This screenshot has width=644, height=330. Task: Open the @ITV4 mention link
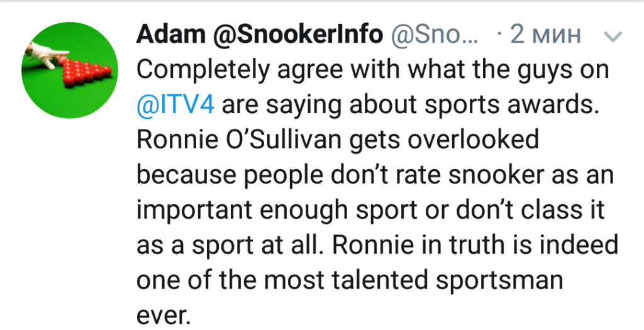pos(175,105)
